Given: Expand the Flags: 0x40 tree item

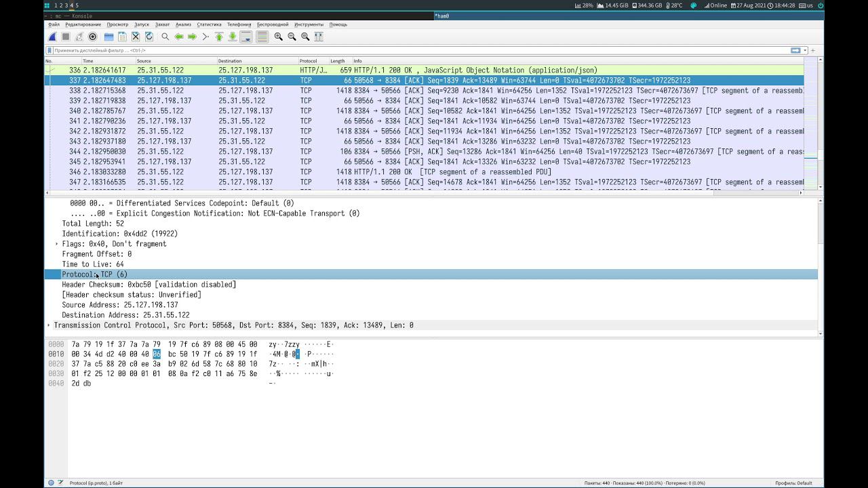Looking at the screenshot, I should tap(57, 244).
